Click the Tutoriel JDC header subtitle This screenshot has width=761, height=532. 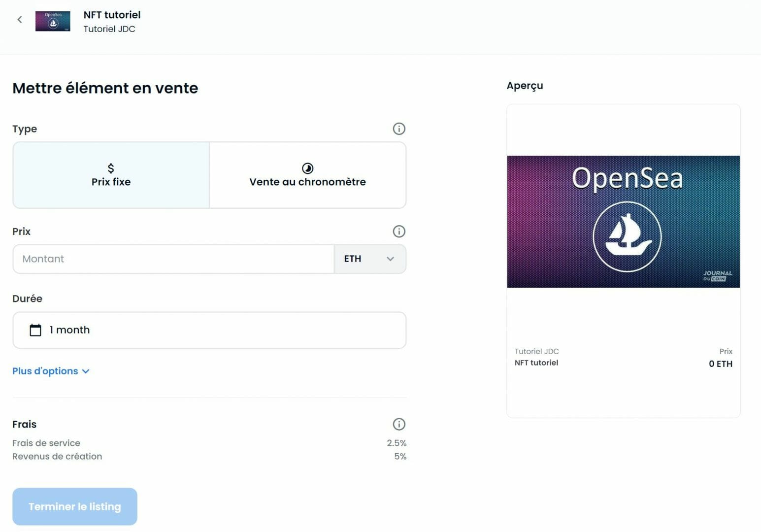[x=109, y=29]
